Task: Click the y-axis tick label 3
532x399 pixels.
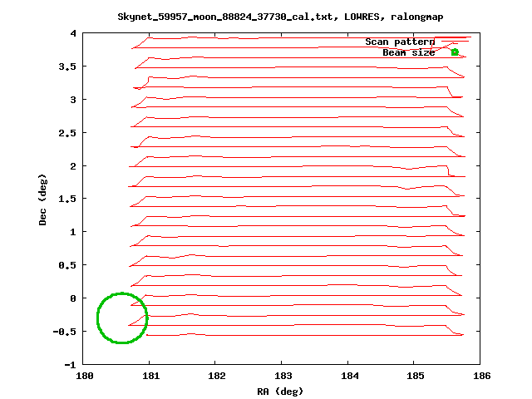Action: coord(73,100)
